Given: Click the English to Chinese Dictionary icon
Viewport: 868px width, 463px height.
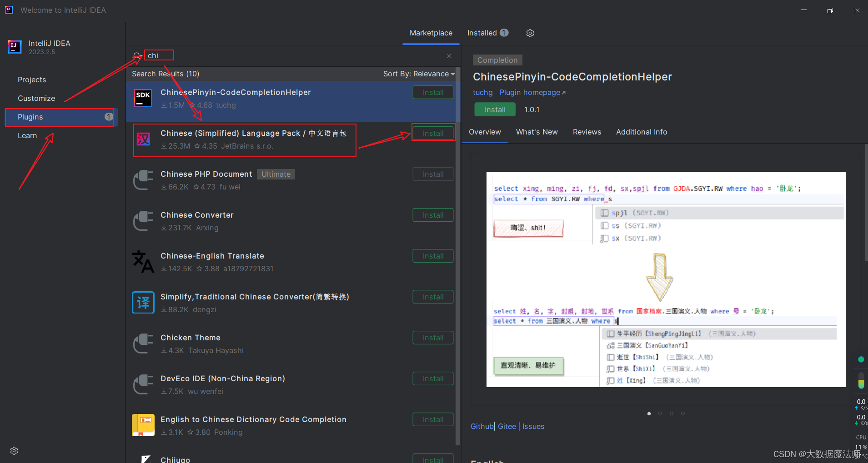Looking at the screenshot, I should (x=143, y=425).
